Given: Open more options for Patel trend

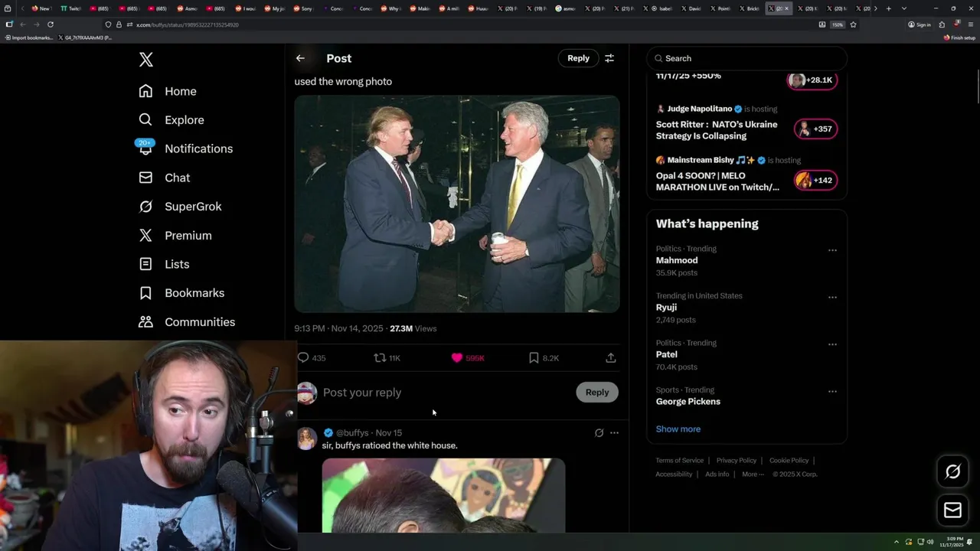Looking at the screenshot, I should (832, 344).
